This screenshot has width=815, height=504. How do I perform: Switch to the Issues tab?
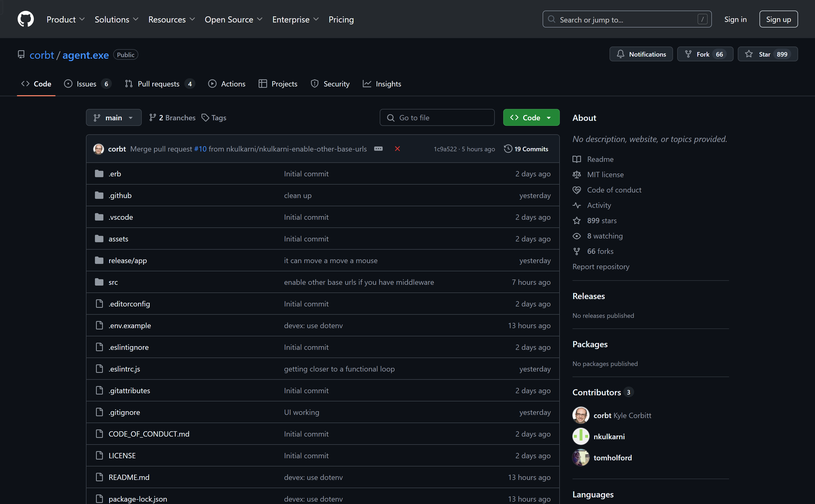tap(88, 84)
